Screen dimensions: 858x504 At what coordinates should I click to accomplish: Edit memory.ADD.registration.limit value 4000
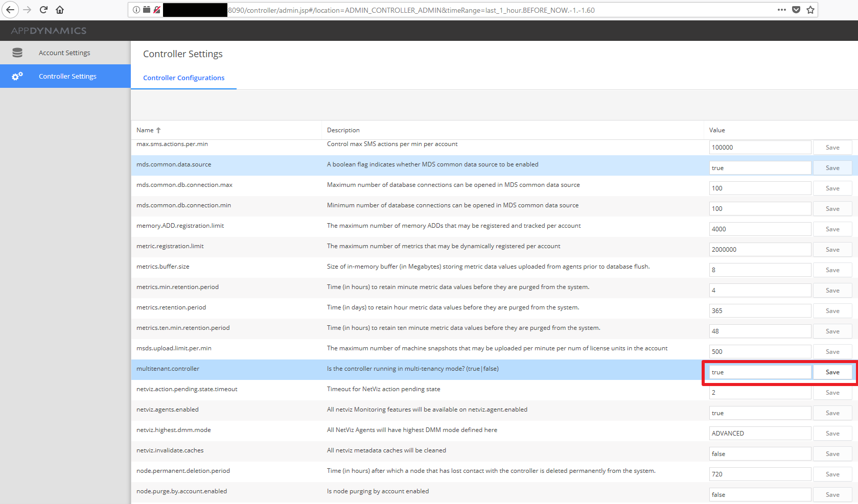[x=760, y=229]
